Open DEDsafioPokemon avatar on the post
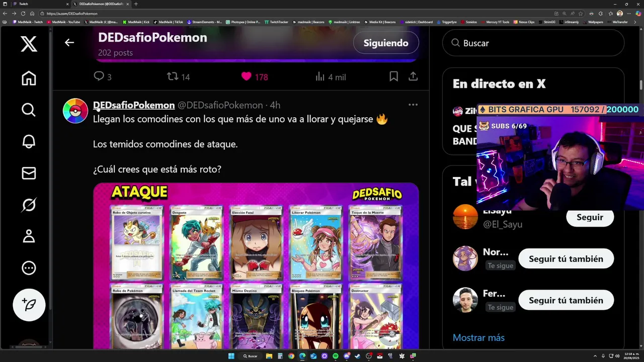644x362 pixels. coord(75,111)
